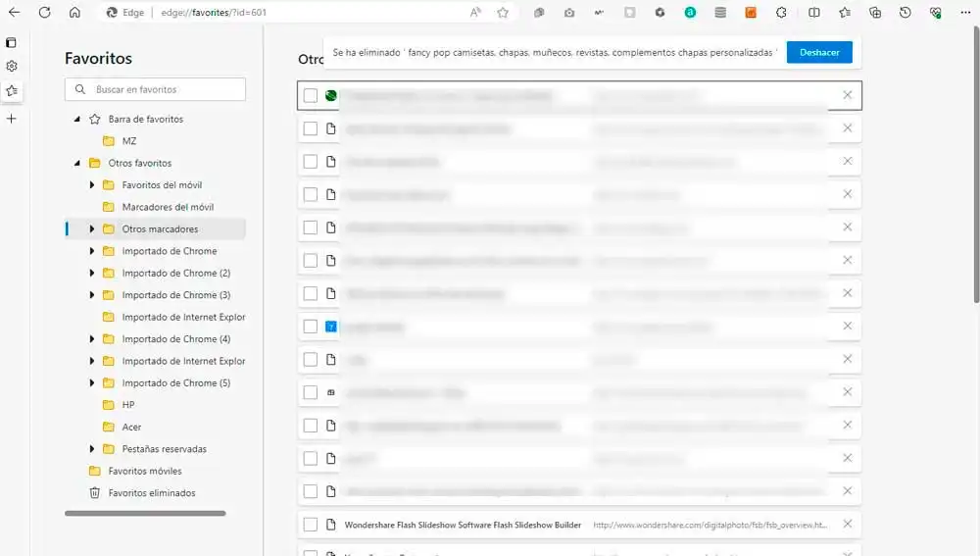This screenshot has width=980, height=556.
Task: Click the plus icon in the left sidebar
Action: [x=11, y=119]
